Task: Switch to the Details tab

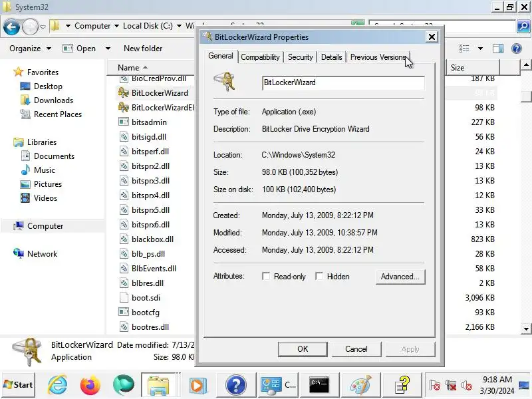Action: (x=331, y=57)
